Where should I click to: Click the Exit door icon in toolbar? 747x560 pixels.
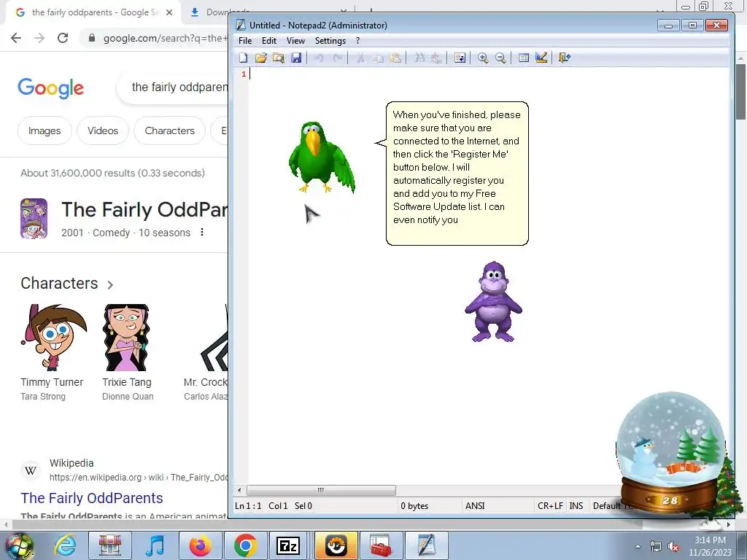click(565, 58)
